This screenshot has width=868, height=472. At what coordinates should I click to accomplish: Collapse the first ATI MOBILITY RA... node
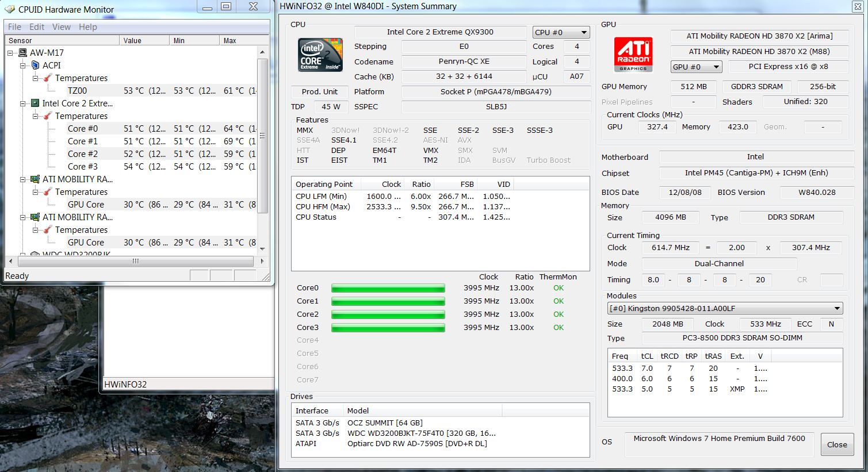click(x=23, y=179)
